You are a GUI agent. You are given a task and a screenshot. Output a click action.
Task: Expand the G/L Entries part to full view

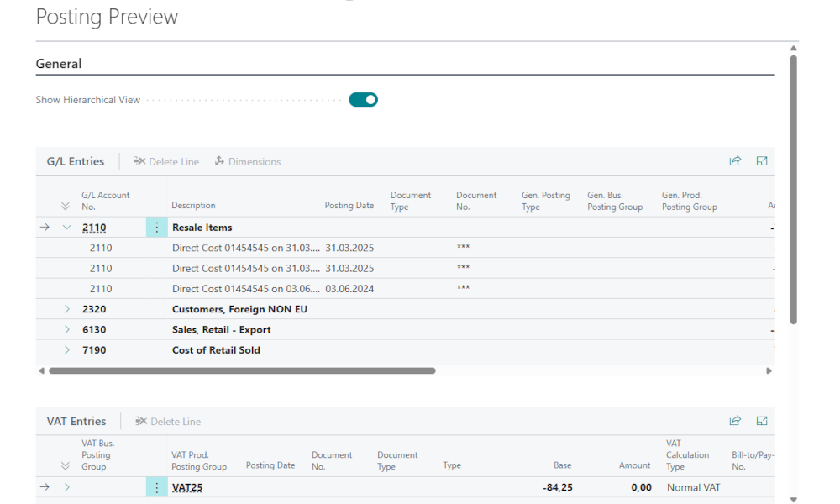point(762,160)
